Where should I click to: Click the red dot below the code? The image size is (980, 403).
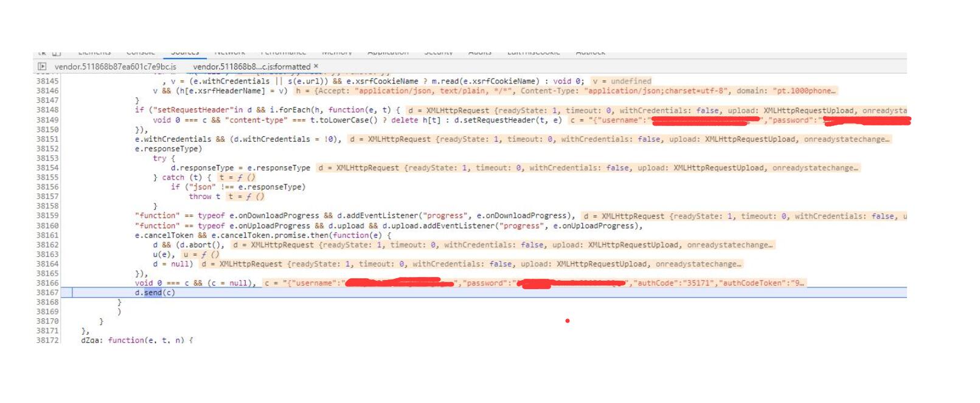[x=568, y=321]
